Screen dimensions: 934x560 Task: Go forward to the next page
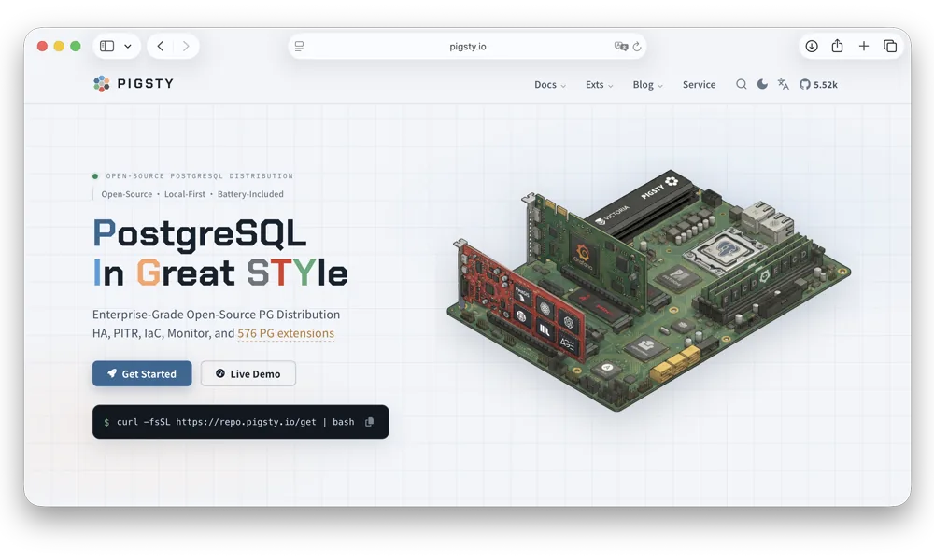click(x=186, y=46)
